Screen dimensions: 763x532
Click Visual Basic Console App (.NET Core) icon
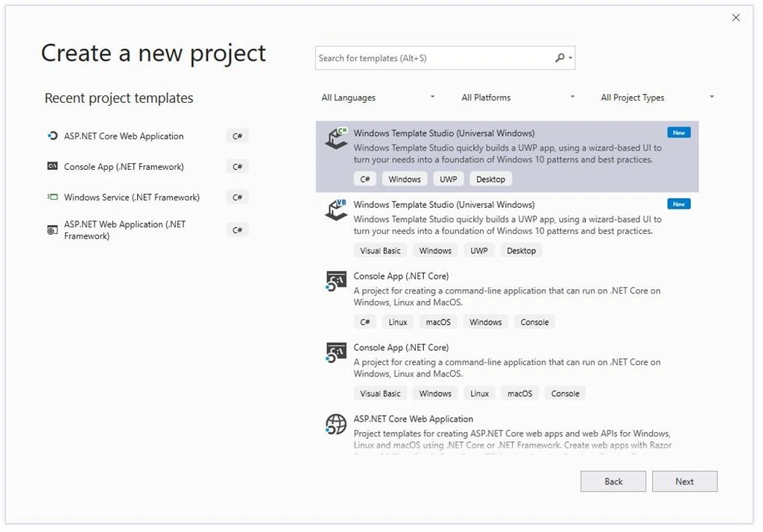[336, 353]
